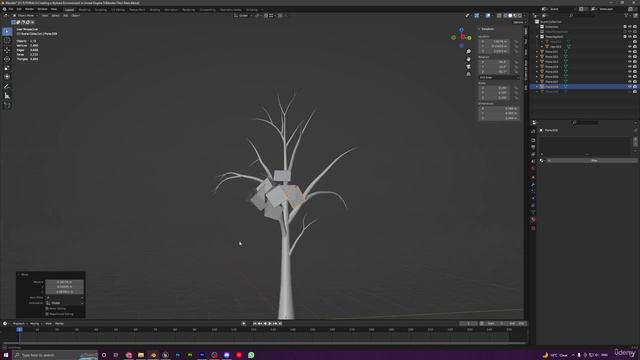Click the current frame marker in timeline

tap(19, 329)
